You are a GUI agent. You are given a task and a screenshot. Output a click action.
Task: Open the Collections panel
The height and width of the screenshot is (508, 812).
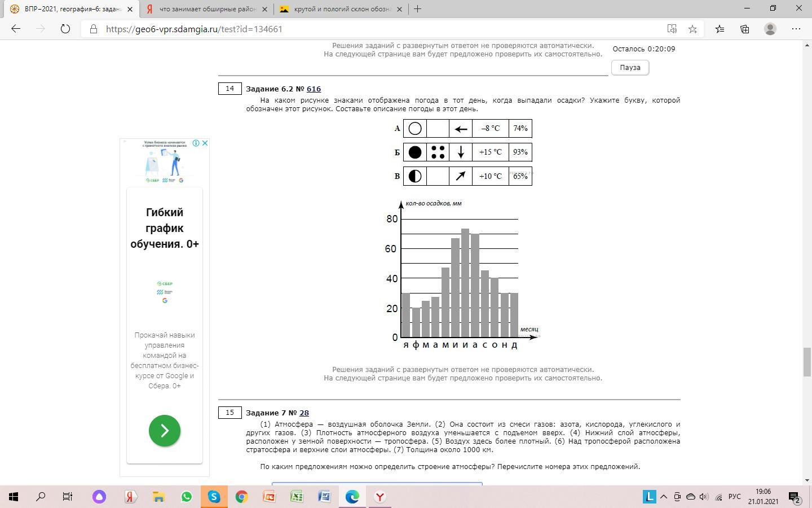[x=744, y=29]
